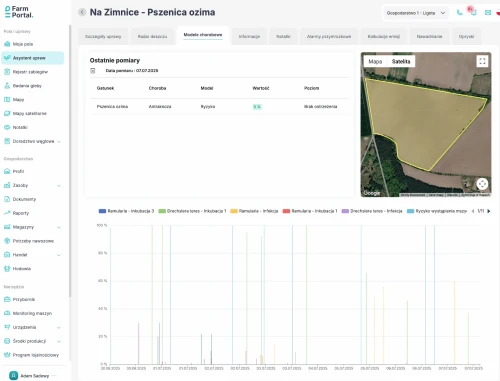Expand Handel submenu

[59, 255]
